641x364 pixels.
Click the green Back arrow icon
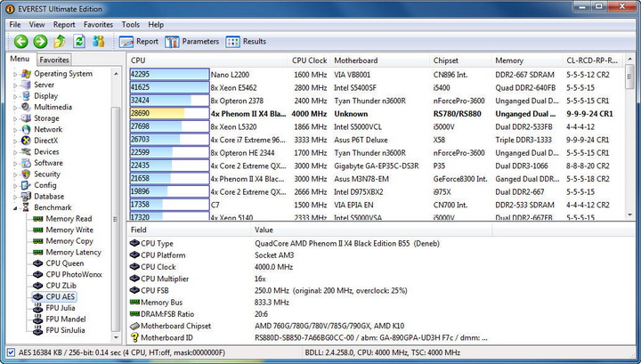click(x=20, y=41)
